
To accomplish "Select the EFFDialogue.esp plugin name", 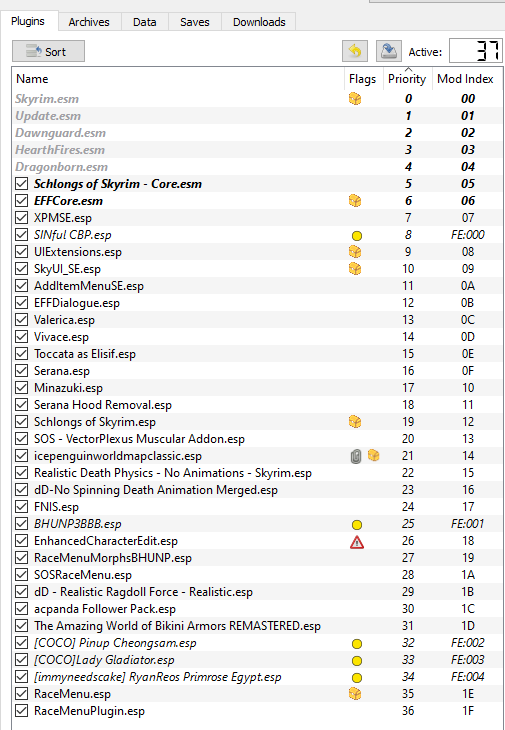I will click(77, 303).
